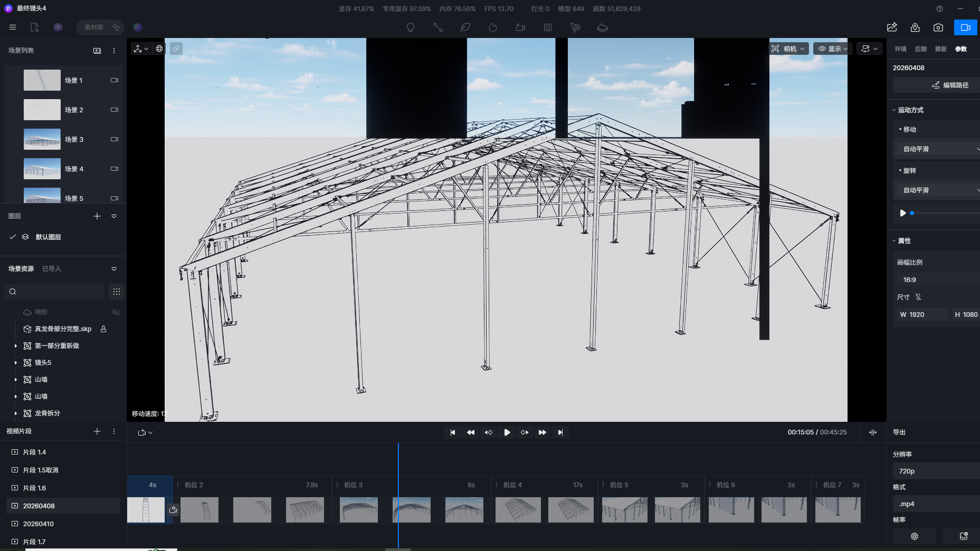Toggle the 默认图层 layer checkmark
This screenshot has width=980, height=551.
click(x=13, y=237)
